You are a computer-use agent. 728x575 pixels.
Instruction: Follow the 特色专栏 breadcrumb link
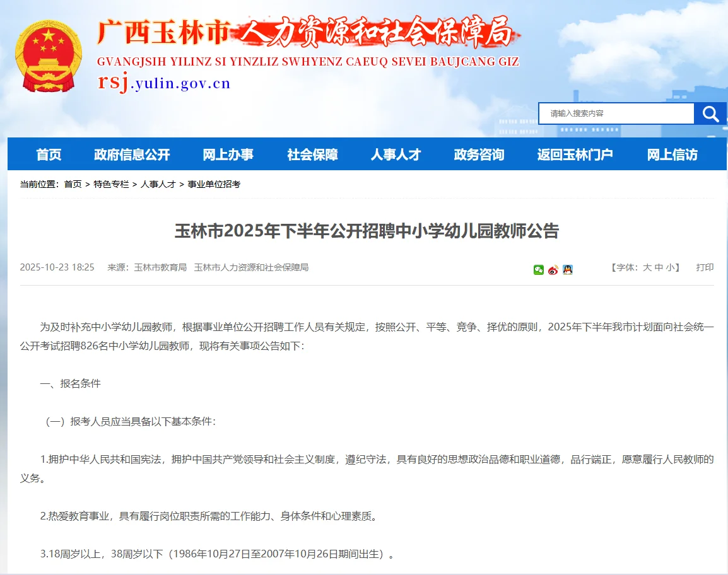coord(114,184)
